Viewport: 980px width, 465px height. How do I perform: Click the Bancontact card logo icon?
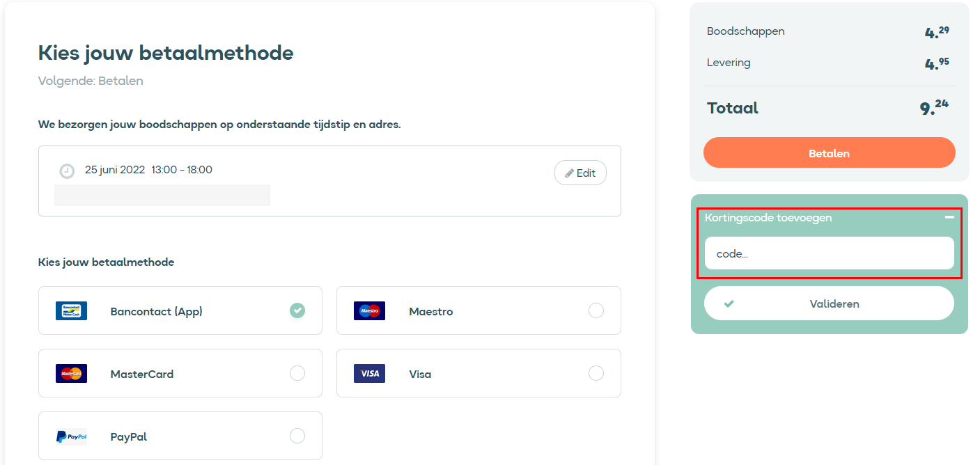[71, 310]
